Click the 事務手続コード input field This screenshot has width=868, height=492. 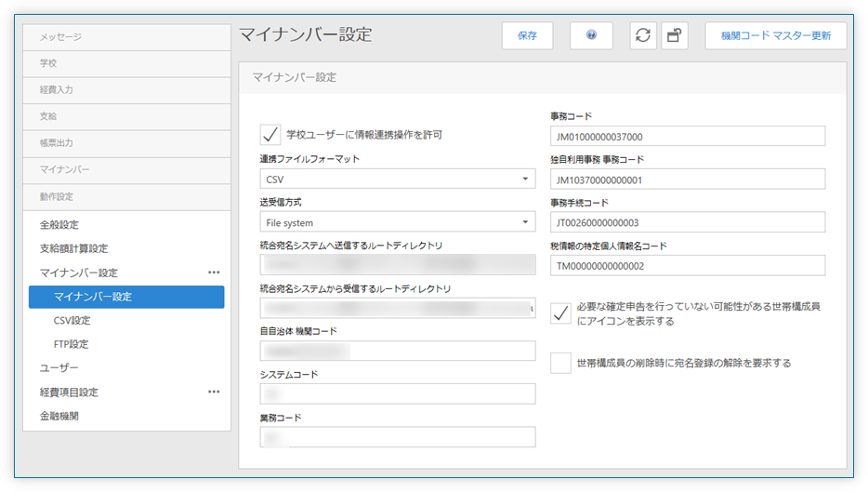(688, 222)
